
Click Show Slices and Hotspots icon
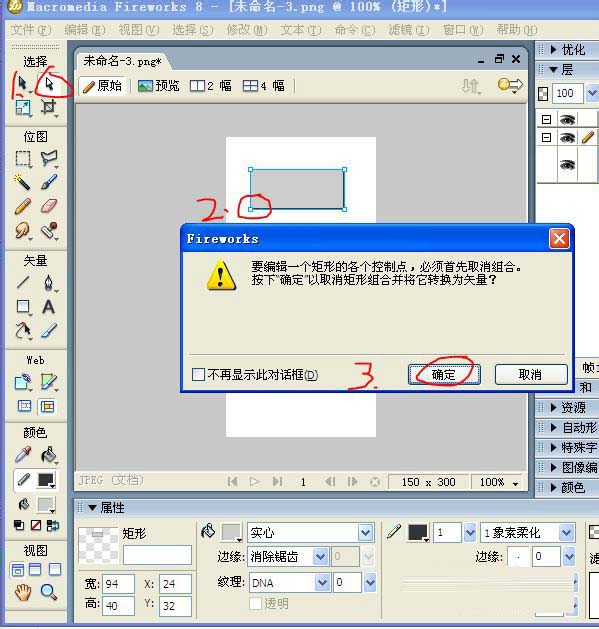point(47,407)
